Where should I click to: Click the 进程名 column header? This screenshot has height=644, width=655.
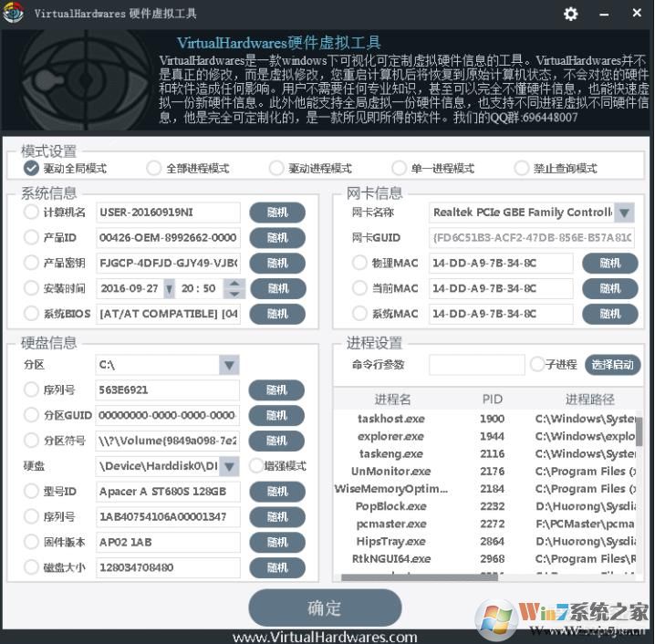tap(392, 400)
